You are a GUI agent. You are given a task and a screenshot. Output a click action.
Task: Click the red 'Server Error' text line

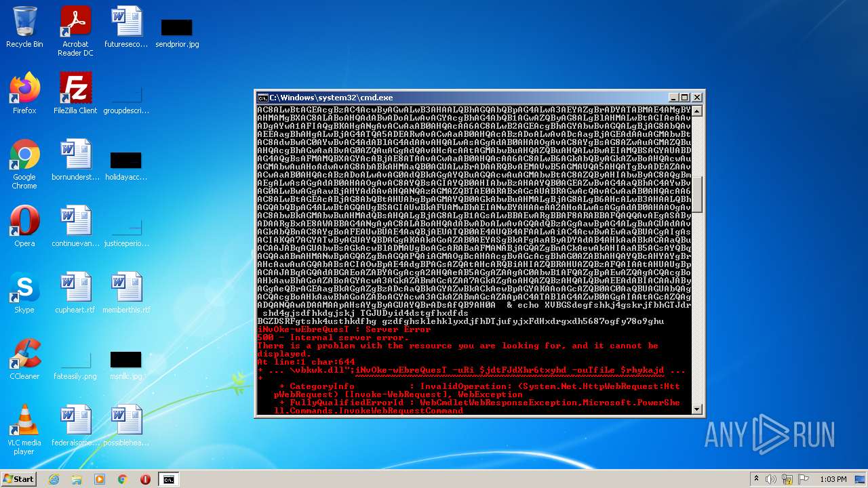[x=344, y=329]
